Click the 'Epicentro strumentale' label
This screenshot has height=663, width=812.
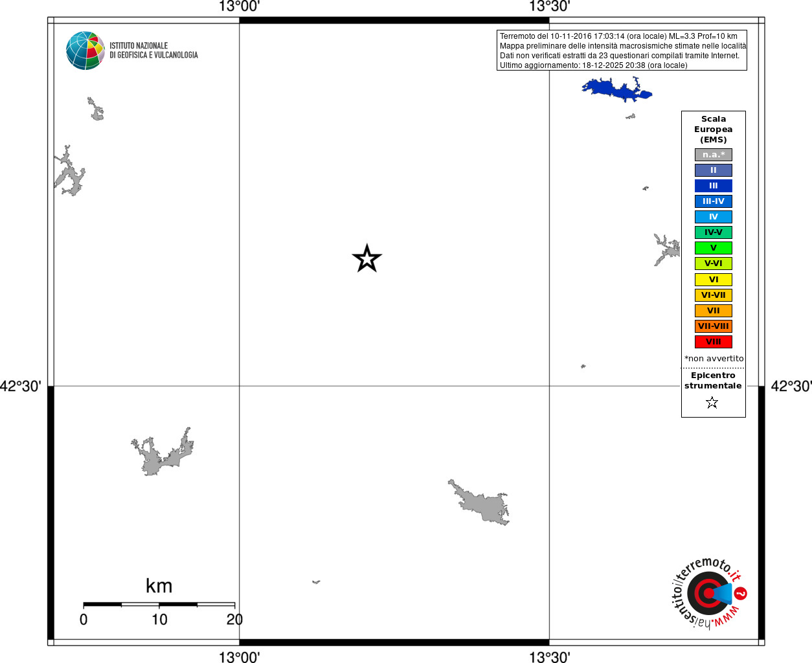coord(713,381)
